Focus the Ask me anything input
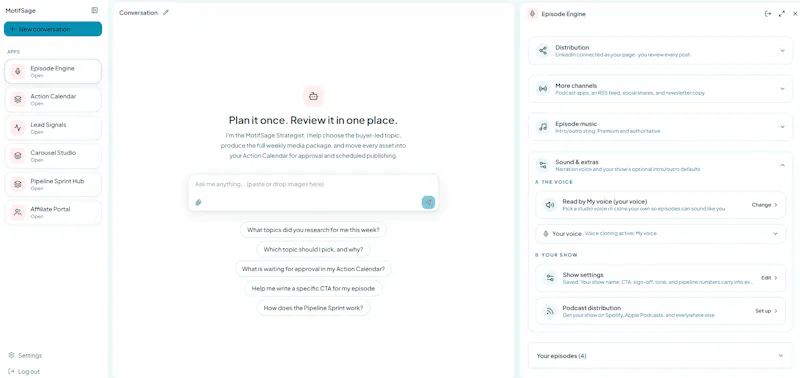This screenshot has height=378, width=800. 313,184
